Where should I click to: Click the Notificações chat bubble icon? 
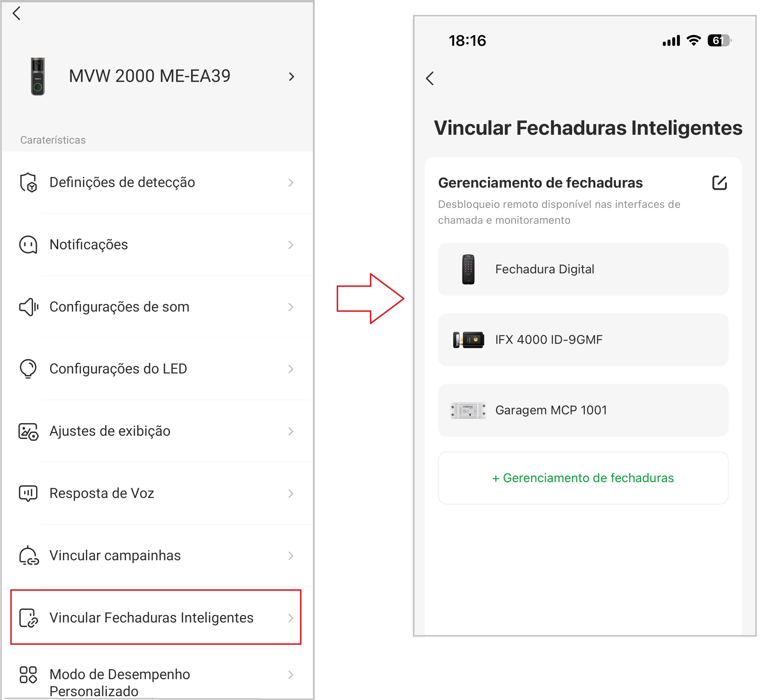click(x=28, y=245)
